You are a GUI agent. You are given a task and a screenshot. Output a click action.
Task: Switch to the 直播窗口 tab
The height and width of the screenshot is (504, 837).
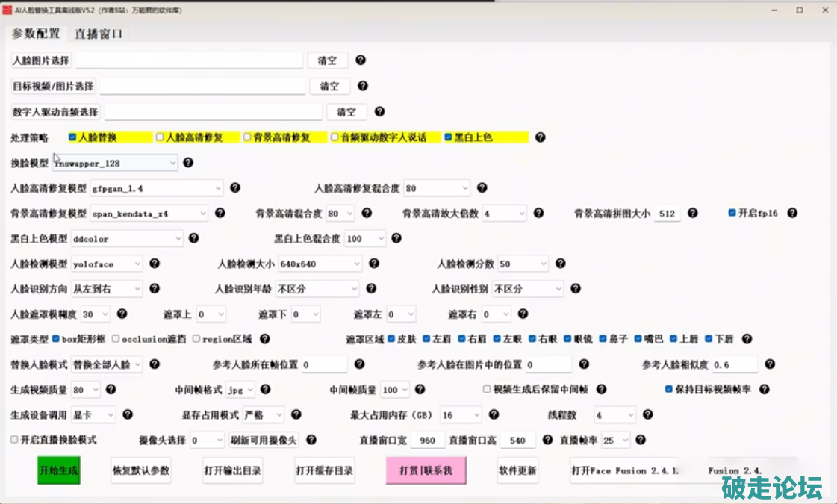(x=99, y=34)
